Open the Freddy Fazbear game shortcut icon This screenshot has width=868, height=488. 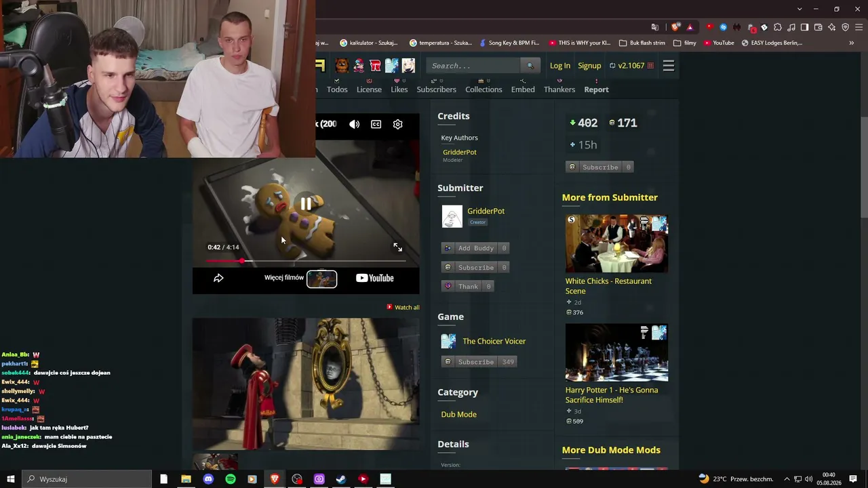pyautogui.click(x=342, y=66)
